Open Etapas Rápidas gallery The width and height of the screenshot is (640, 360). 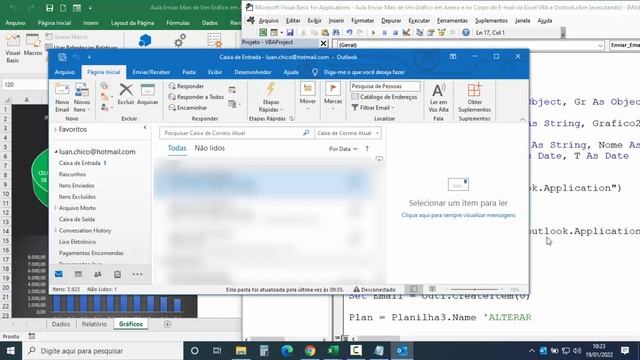(271, 98)
